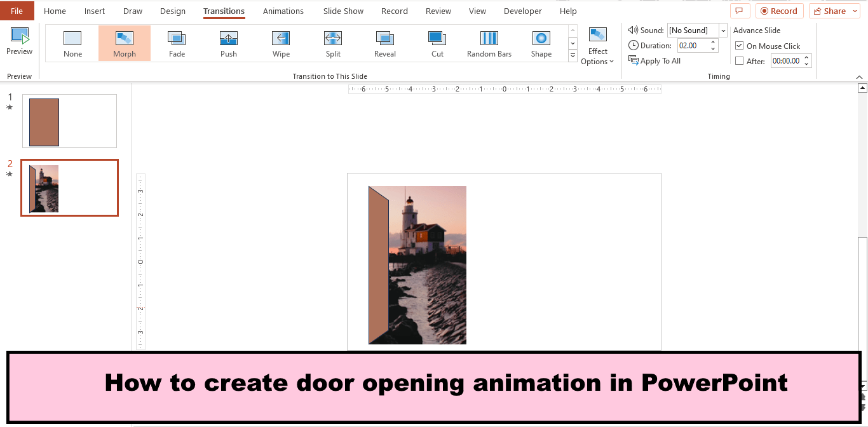Expand the full transitions gallery

point(573,57)
